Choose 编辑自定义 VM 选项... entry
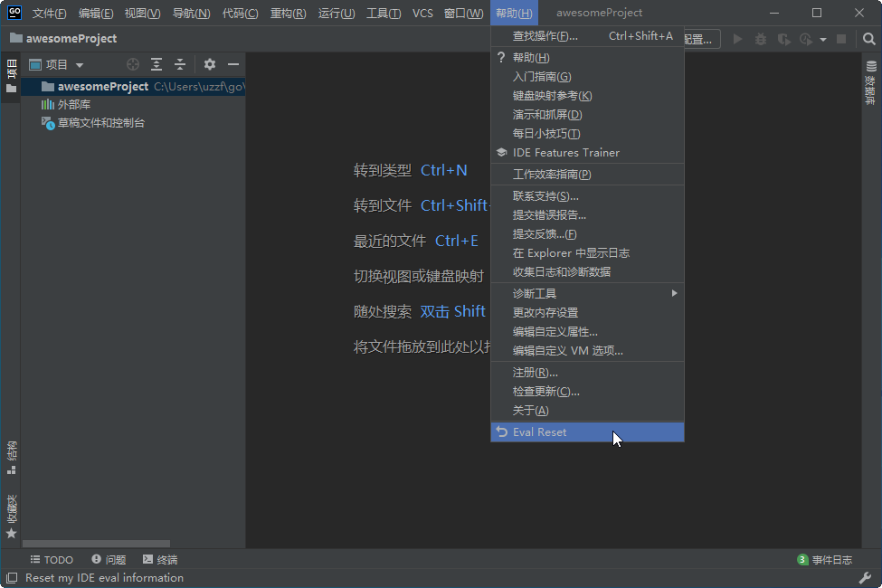The width and height of the screenshot is (882, 588). click(587, 351)
